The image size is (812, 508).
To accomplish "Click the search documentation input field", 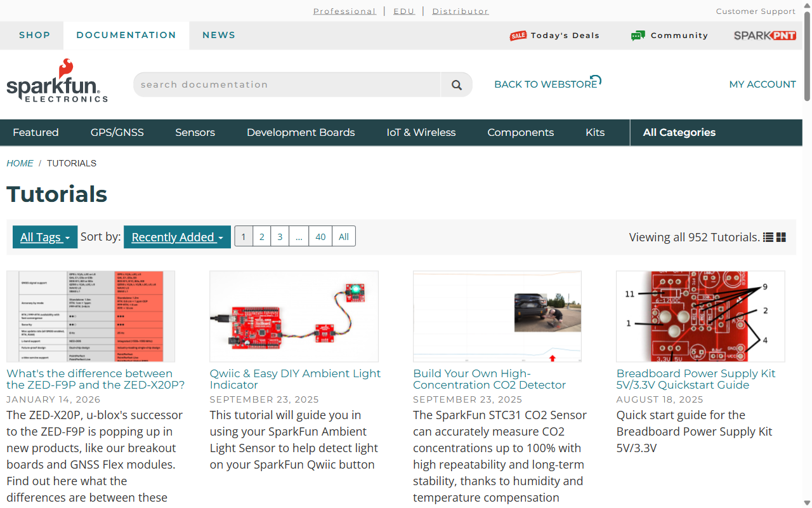I will (x=287, y=84).
